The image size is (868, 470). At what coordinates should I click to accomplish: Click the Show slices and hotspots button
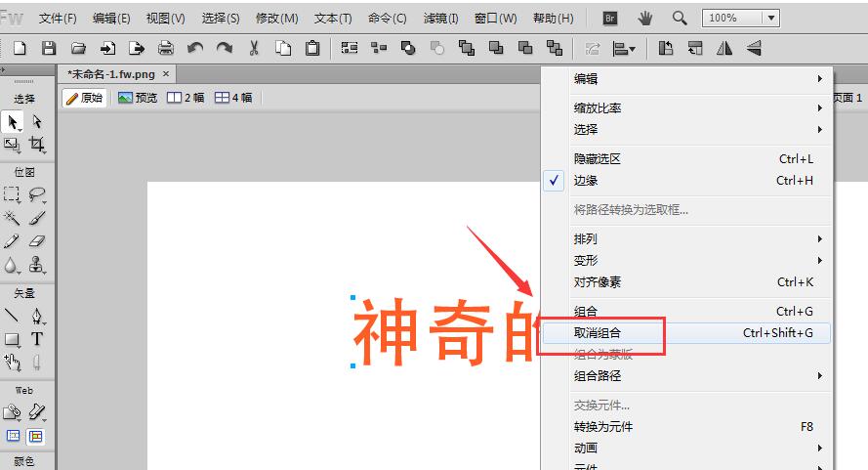click(36, 436)
